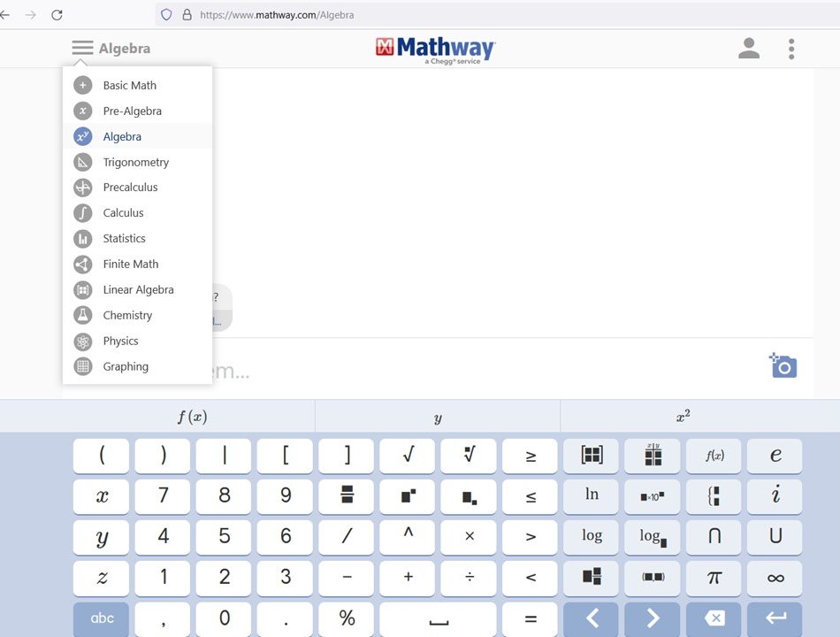This screenshot has height=637, width=840.
Task: Switch to Calculus subject
Action: (x=138, y=213)
